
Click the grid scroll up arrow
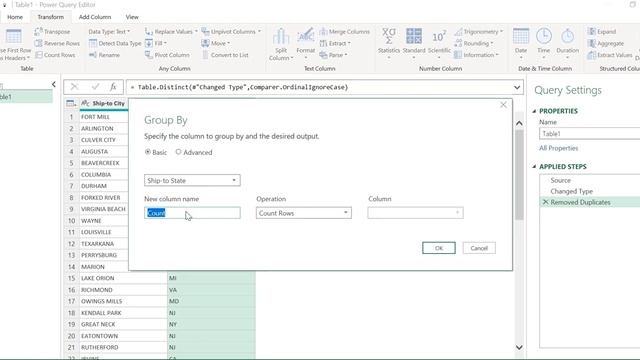[519, 123]
